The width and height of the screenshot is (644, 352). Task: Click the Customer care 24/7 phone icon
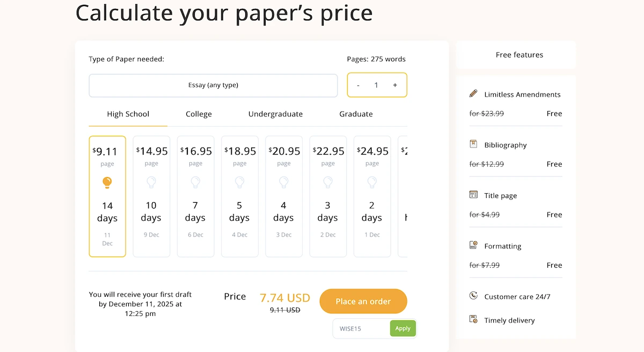[x=473, y=296]
